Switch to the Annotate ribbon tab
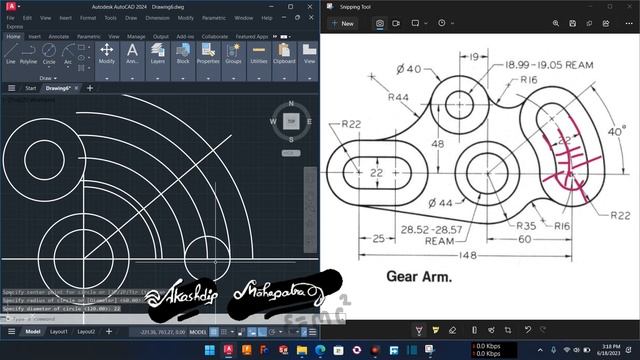The image size is (640, 360). coord(59,36)
